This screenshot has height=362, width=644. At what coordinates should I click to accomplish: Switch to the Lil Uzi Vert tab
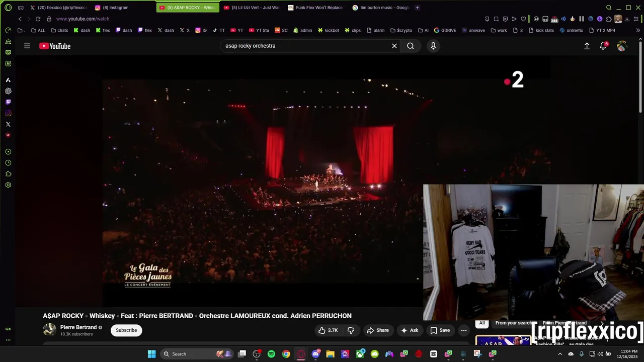point(252,8)
